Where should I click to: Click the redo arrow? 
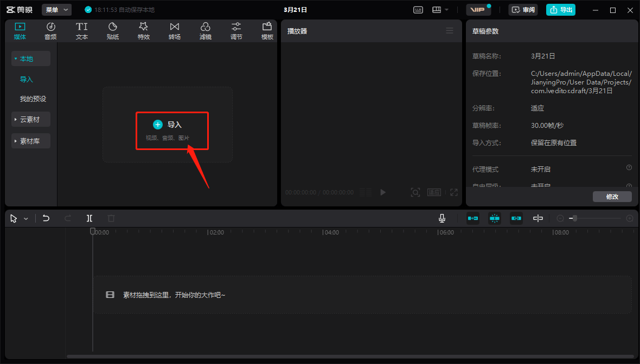pyautogui.click(x=68, y=218)
